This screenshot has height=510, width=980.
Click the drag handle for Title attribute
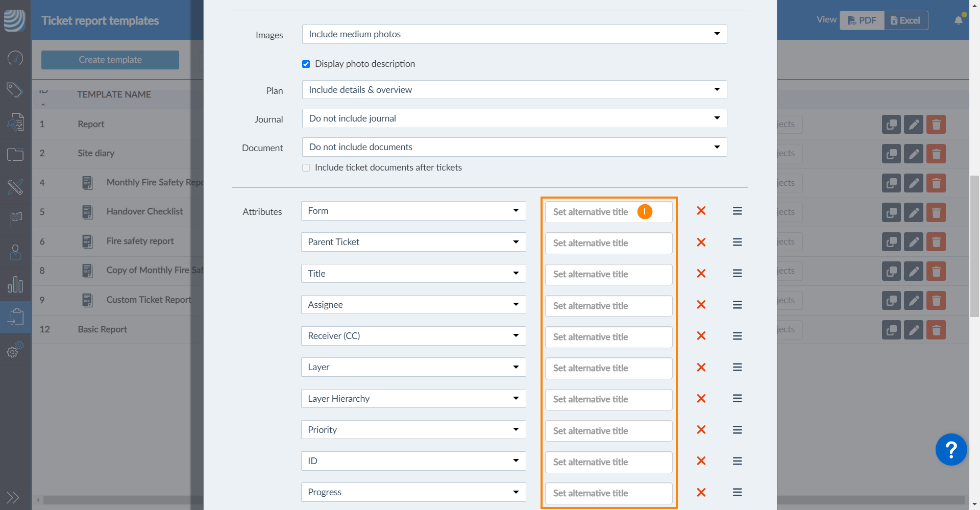coord(737,274)
